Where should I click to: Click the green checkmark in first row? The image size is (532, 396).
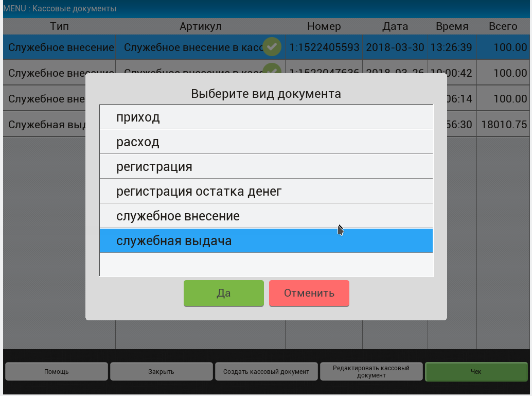coord(272,47)
